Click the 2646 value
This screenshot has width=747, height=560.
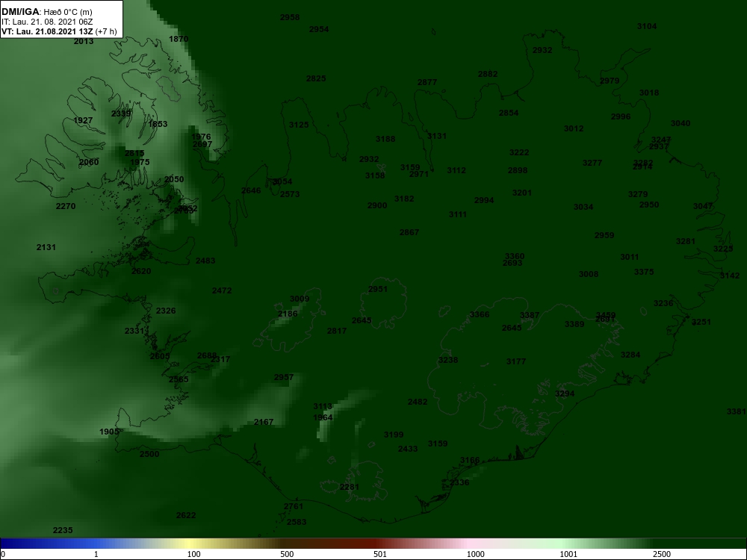pos(251,190)
